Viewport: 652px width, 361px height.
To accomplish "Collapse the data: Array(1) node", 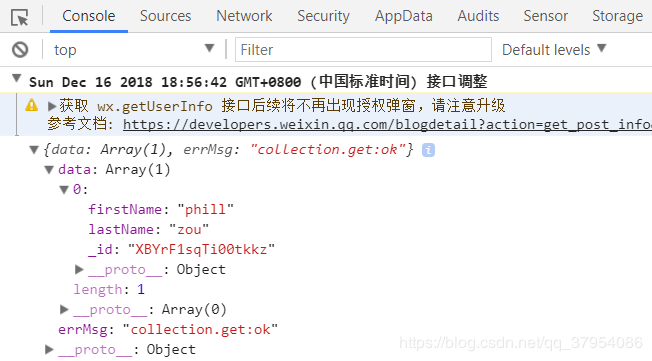I will coord(49,170).
